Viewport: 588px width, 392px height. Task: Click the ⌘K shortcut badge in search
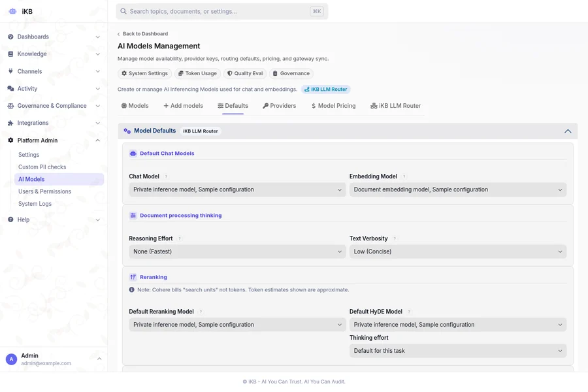click(x=317, y=11)
